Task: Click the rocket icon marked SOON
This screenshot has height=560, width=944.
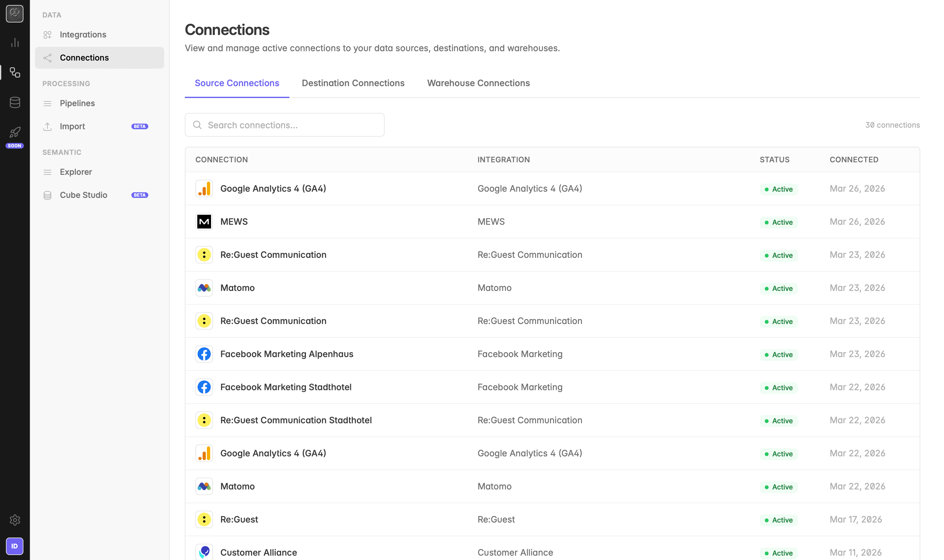Action: (x=15, y=132)
